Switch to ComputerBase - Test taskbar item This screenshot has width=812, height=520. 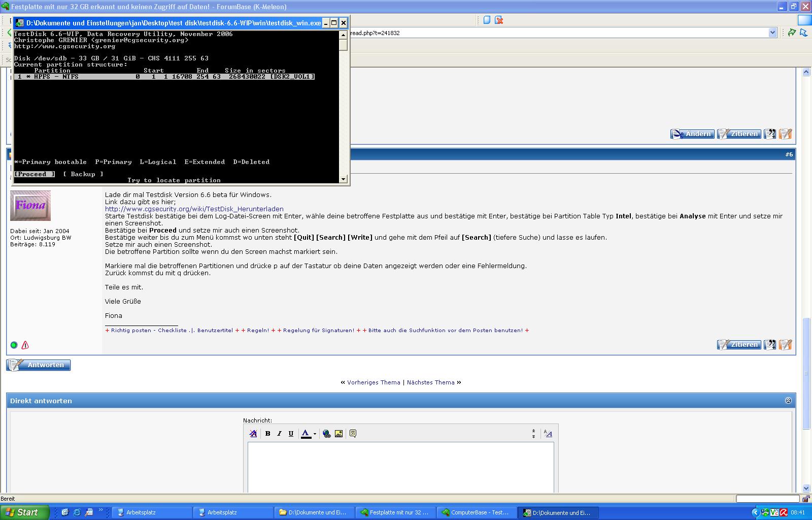(x=477, y=512)
